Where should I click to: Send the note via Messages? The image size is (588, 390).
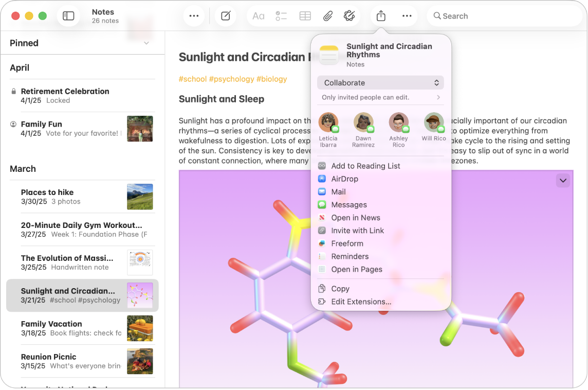349,204
